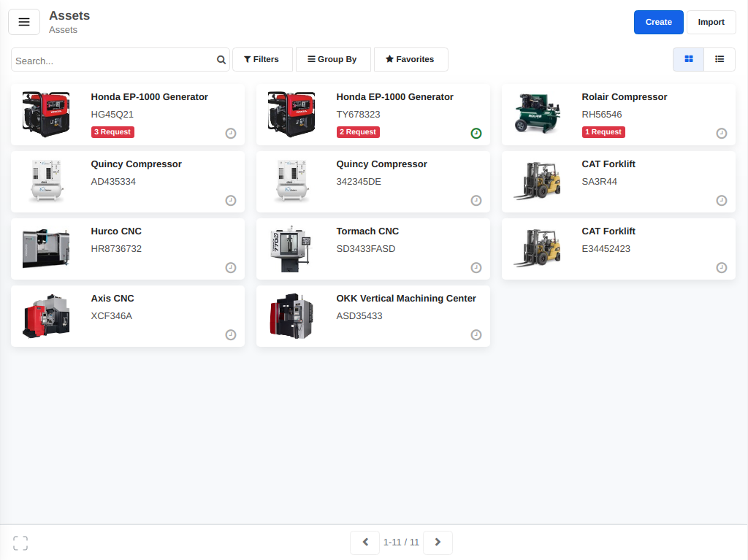Toggle the Filters panel
The width and height of the screenshot is (748, 560).
pyautogui.click(x=262, y=59)
